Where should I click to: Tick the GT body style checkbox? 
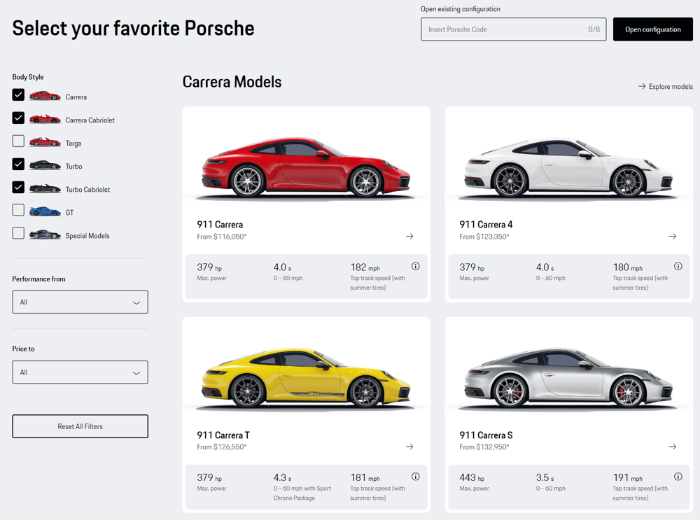click(18, 210)
